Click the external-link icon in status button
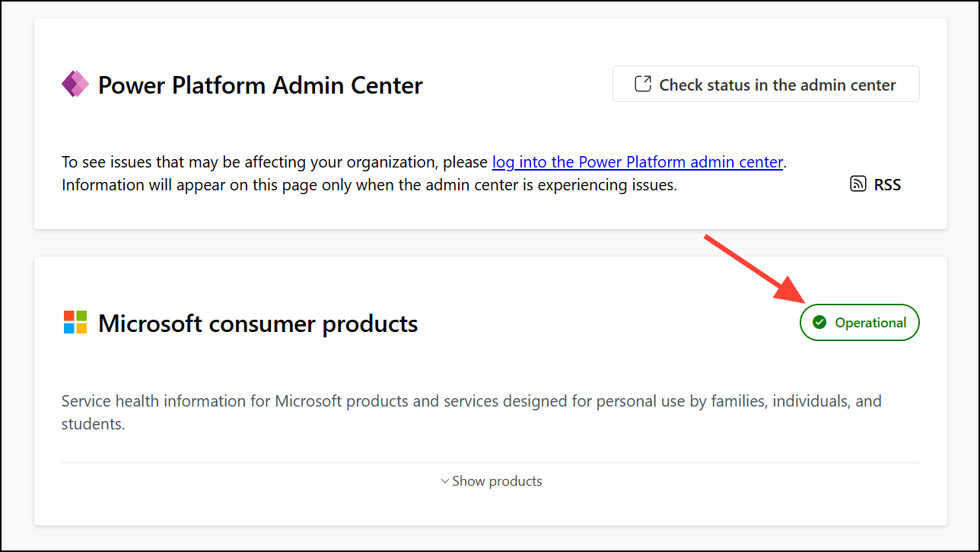980x552 pixels. click(x=643, y=84)
